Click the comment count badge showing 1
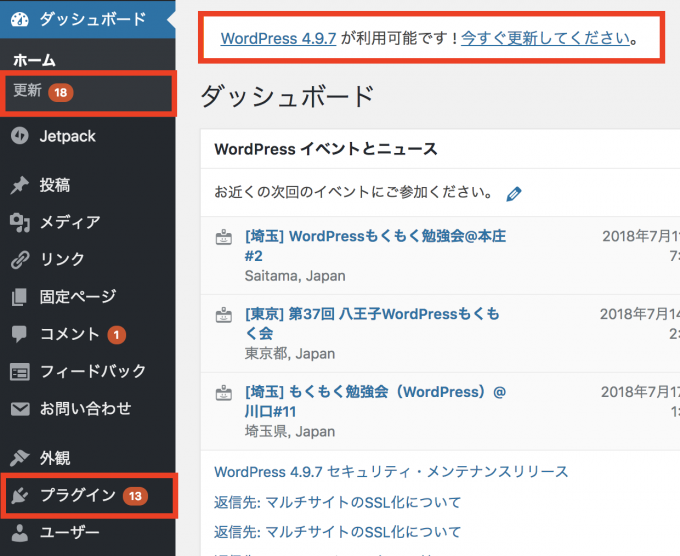680x556 pixels. click(116, 335)
